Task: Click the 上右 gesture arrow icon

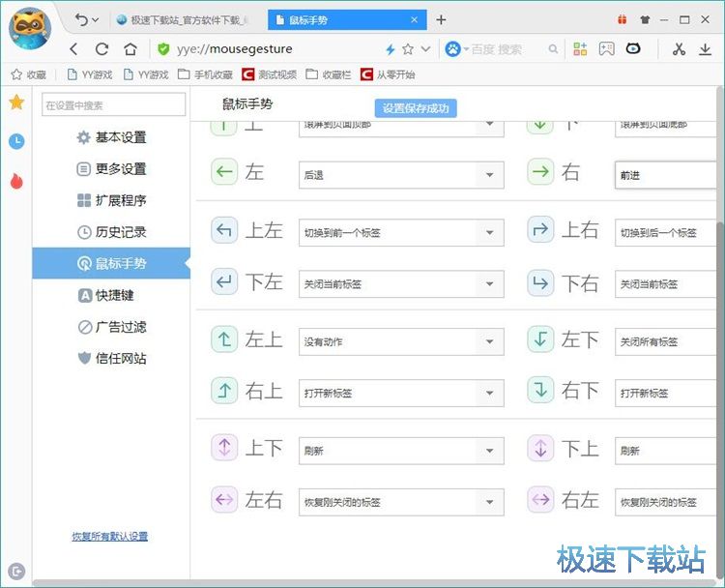Action: 540,229
